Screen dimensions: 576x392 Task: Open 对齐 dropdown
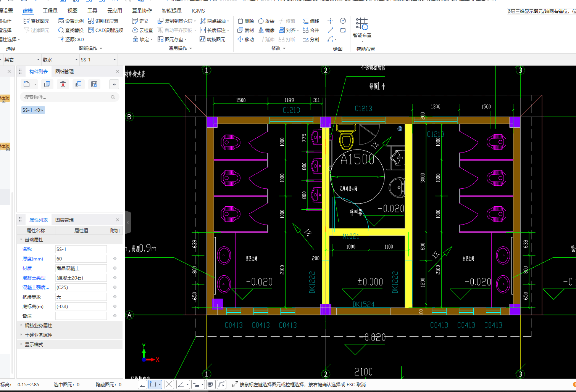(298, 31)
